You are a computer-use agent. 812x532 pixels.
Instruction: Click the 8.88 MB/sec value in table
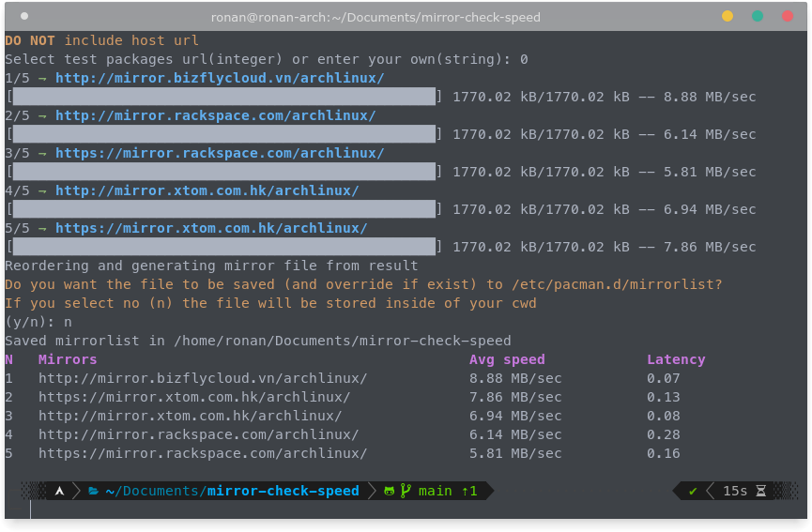(x=515, y=378)
